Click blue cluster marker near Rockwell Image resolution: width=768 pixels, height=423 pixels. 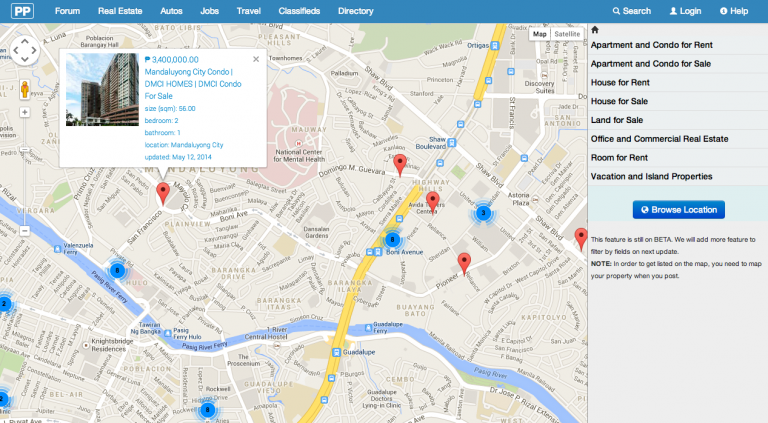(x=208, y=410)
